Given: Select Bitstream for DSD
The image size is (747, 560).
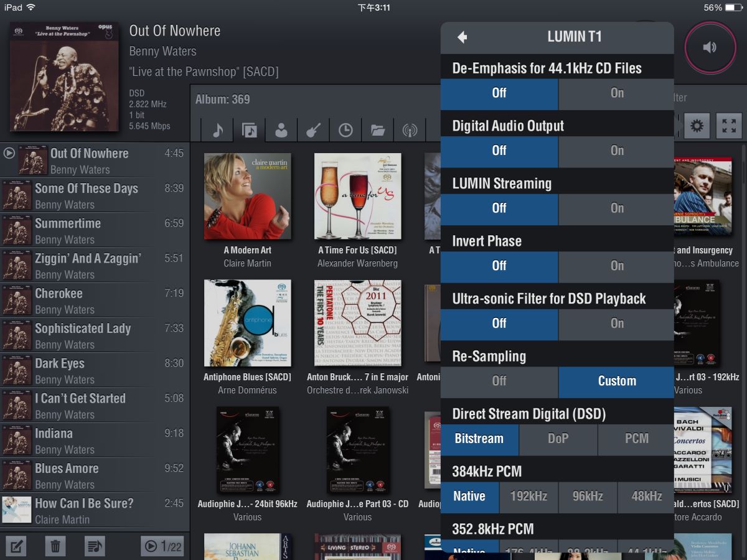Looking at the screenshot, I should pyautogui.click(x=479, y=439).
